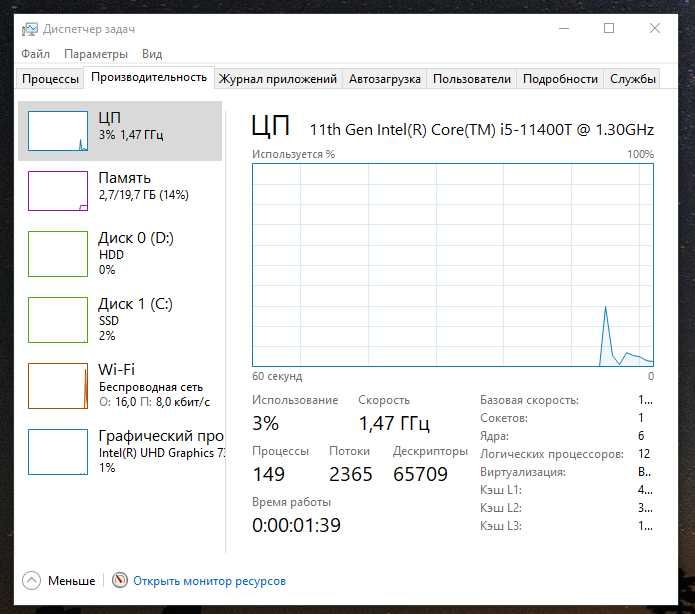This screenshot has height=614, width=695.
Task: Click the ЦП sidebar label
Action: click(109, 117)
